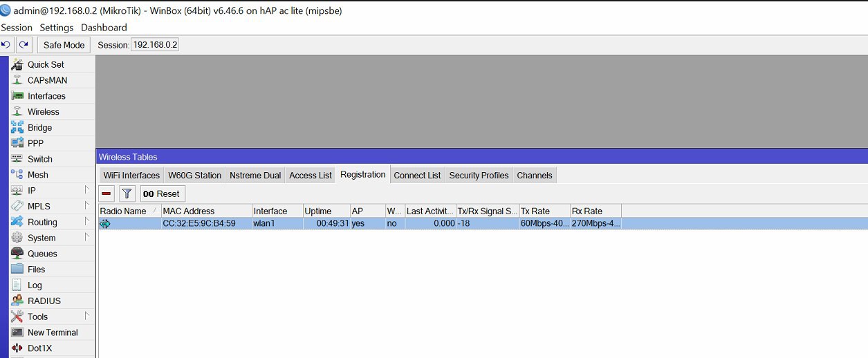
Task: Click the System gear icon
Action: click(17, 238)
